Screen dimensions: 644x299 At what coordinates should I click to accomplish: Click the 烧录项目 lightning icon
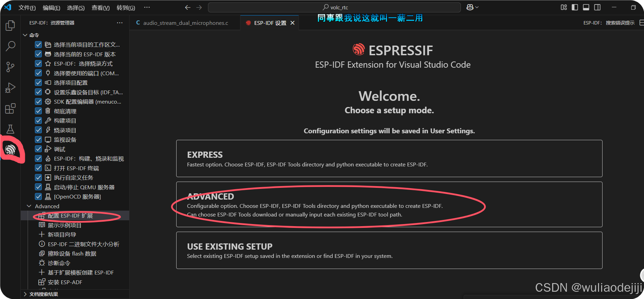click(x=48, y=130)
